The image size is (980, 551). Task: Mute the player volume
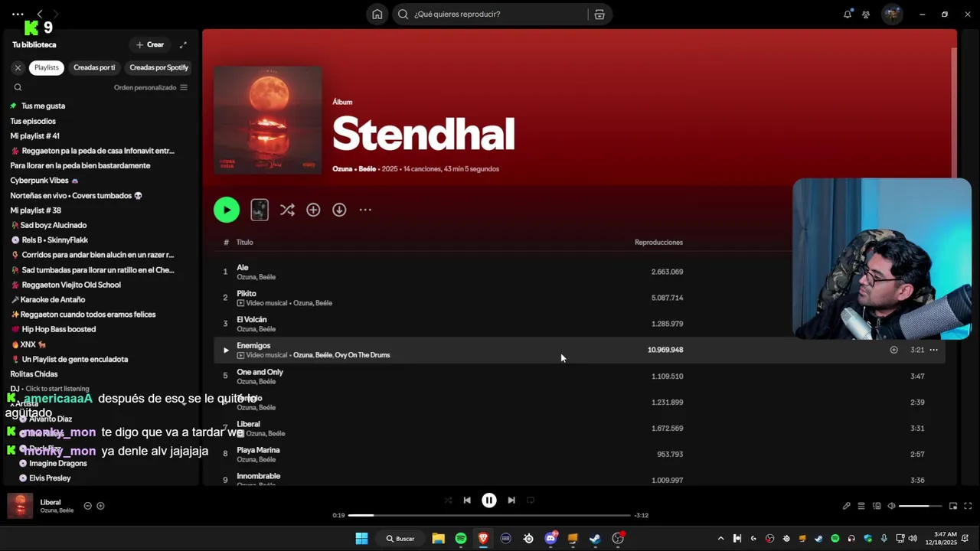[x=891, y=506]
